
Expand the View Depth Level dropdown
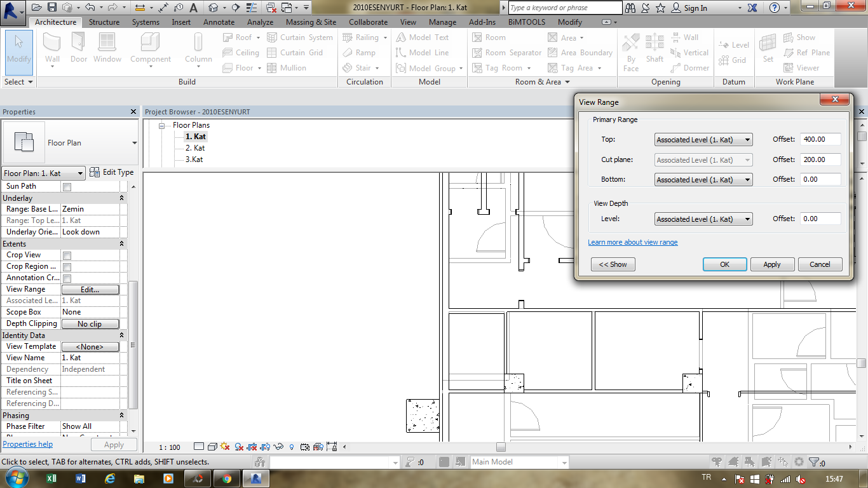pos(703,219)
